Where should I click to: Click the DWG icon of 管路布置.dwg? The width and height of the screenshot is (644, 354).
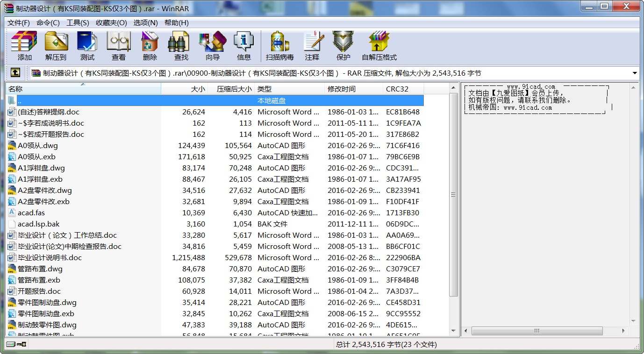point(12,269)
